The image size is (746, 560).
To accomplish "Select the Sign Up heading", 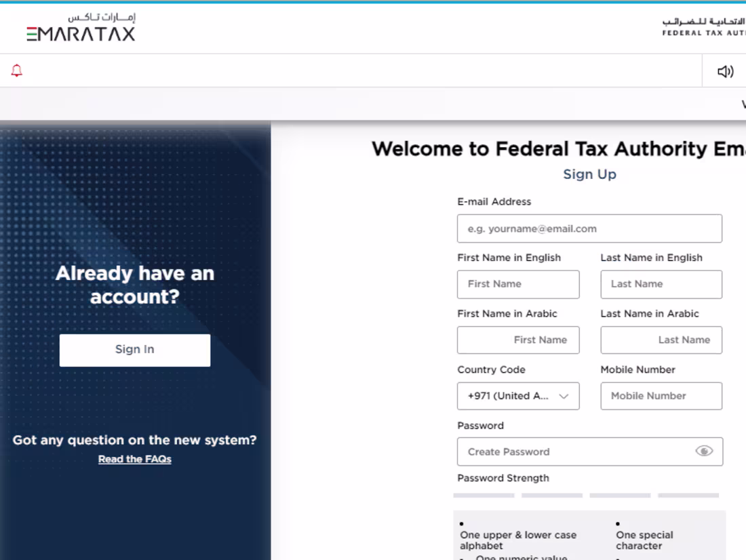I will 589,174.
